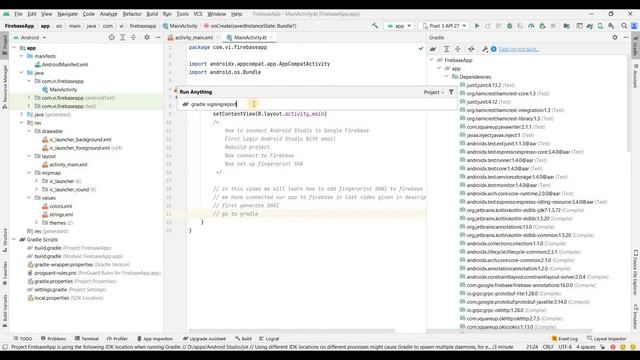Click the Project Structure folder icon in the toolbar

point(567,26)
